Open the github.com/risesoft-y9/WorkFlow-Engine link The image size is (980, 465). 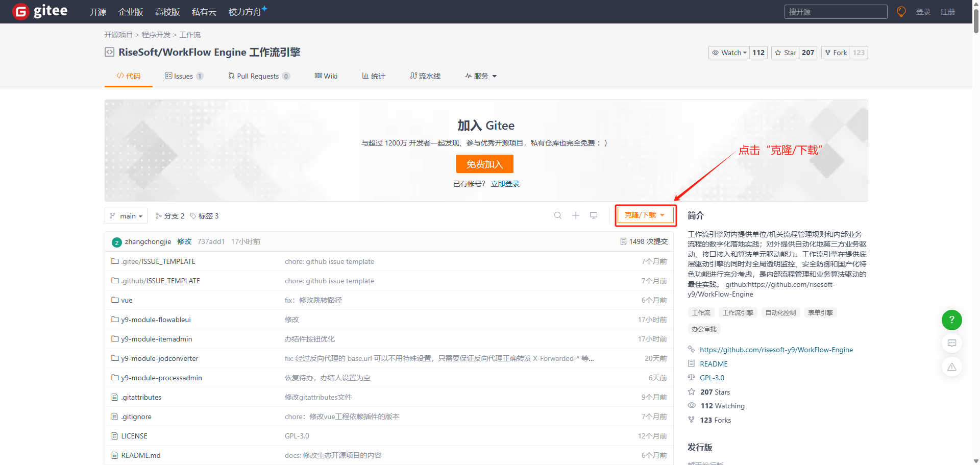[776, 350]
